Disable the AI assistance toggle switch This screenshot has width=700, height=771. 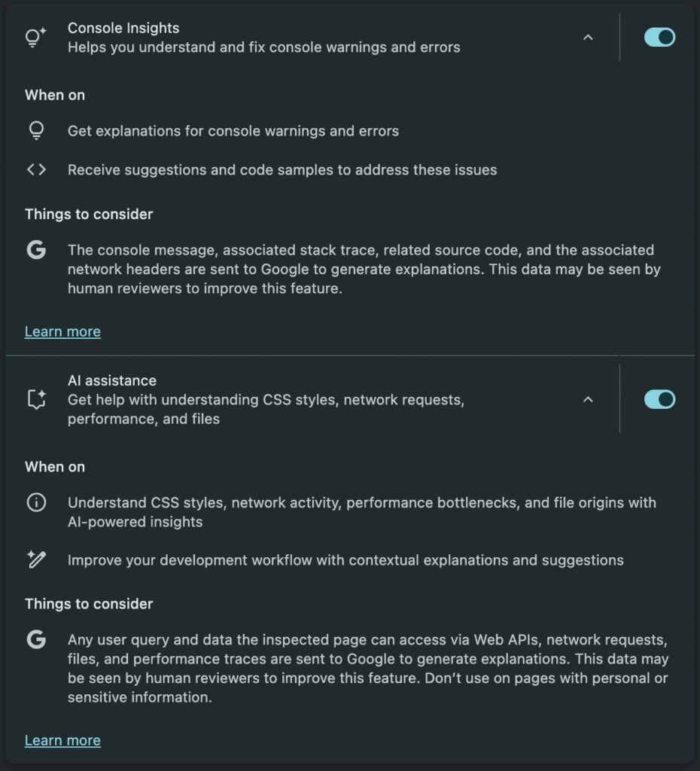[x=659, y=399]
